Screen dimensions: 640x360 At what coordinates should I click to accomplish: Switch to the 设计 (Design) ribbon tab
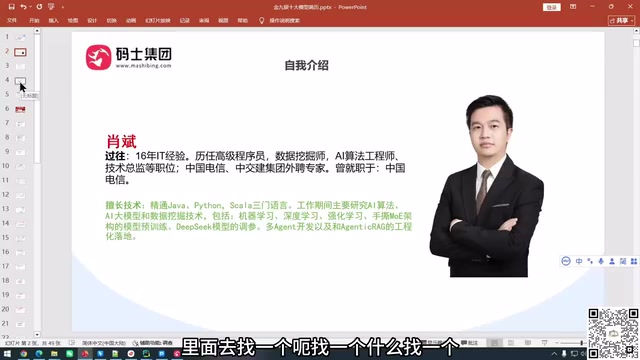(92, 20)
